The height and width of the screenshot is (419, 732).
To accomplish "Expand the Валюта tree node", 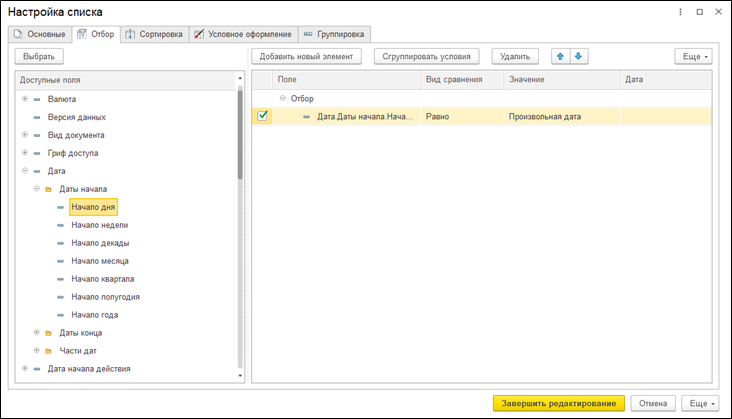I will click(x=24, y=99).
